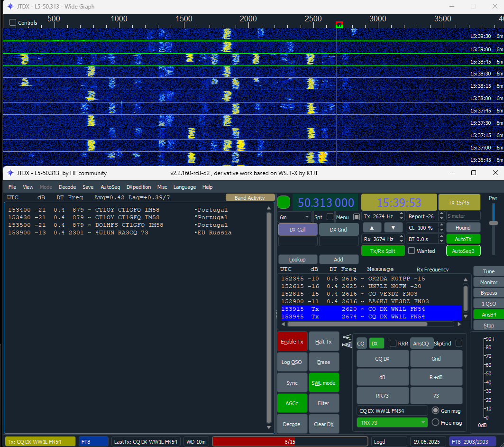Image resolution: width=504 pixels, height=447 pixels.
Task: Click the green monitor status indicator
Action: 284,203
